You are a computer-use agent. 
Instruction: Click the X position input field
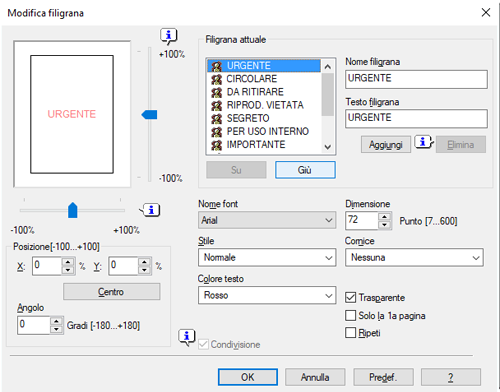click(47, 266)
